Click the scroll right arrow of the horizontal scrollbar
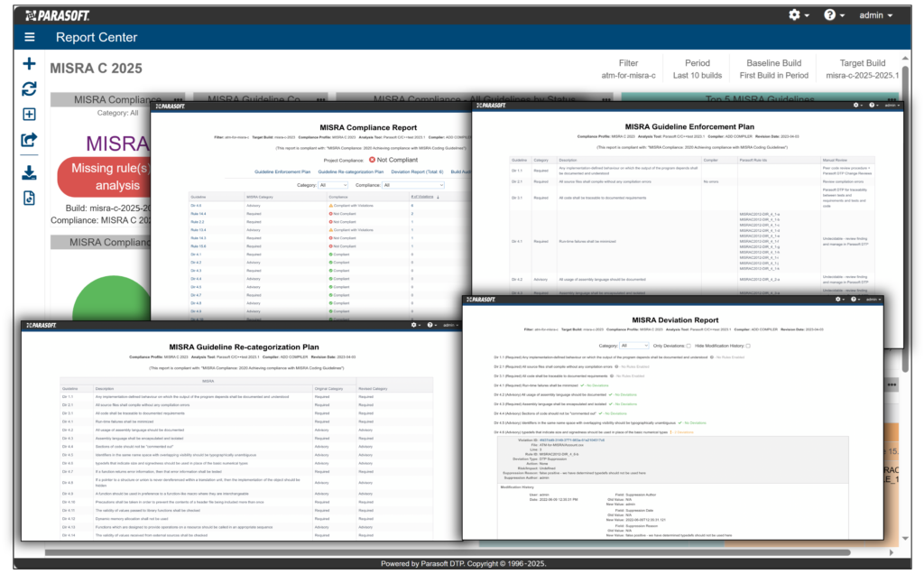 pyautogui.click(x=891, y=552)
